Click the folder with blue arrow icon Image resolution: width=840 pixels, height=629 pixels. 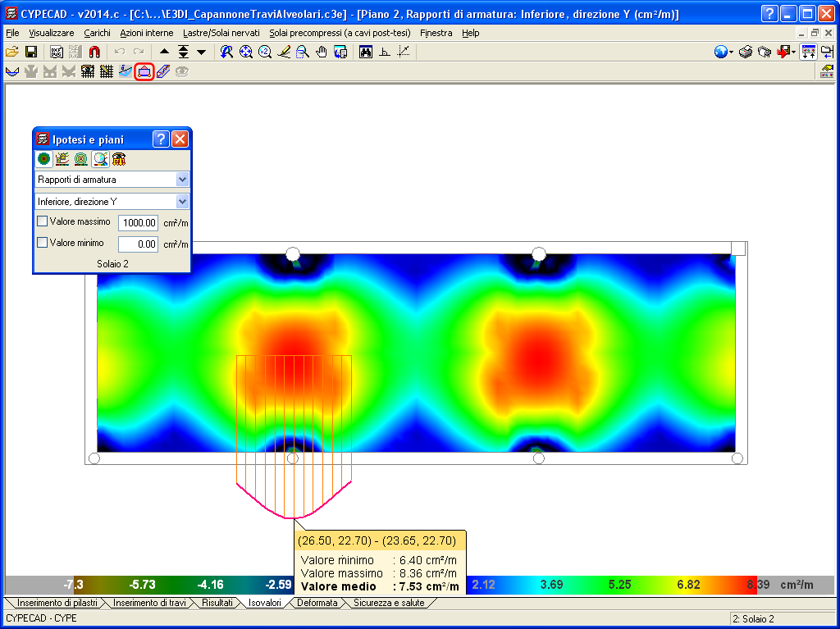(827, 52)
